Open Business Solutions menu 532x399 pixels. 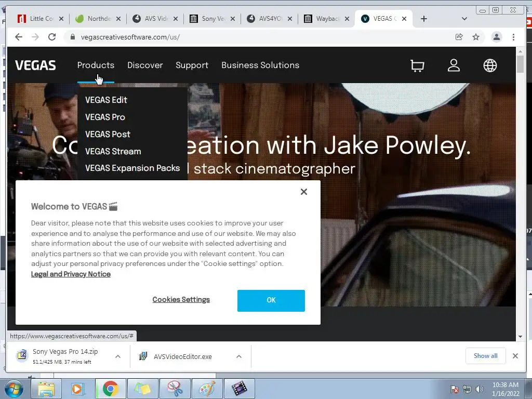click(x=260, y=65)
